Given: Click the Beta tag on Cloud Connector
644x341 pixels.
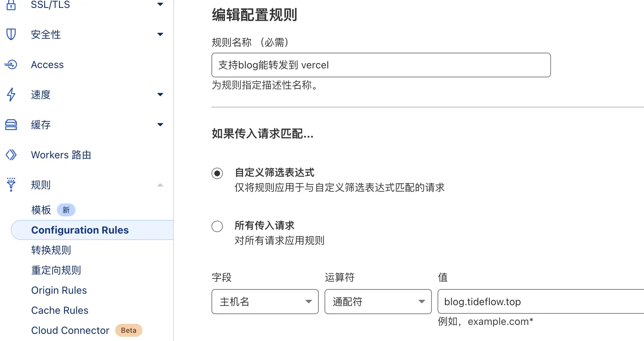Looking at the screenshot, I should pos(128,330).
